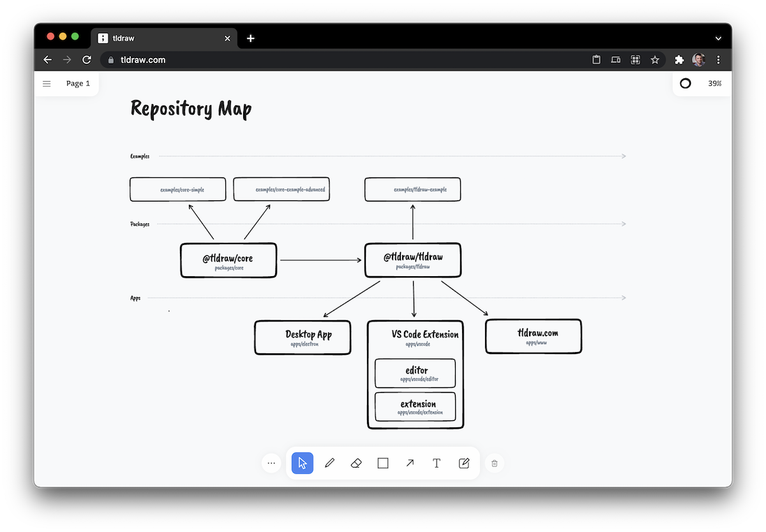
Task: Click the trash delete button
Action: click(494, 463)
